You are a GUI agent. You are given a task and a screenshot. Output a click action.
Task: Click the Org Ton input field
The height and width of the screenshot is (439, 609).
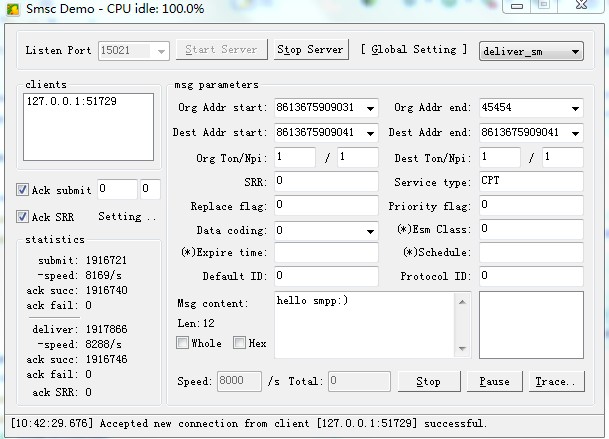tap(295, 157)
